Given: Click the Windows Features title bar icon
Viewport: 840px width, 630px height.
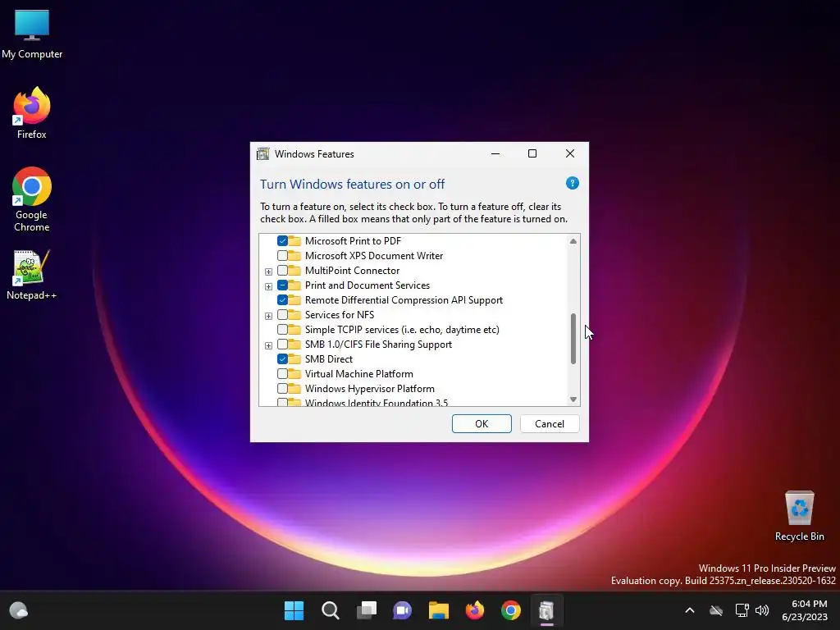Looking at the screenshot, I should click(263, 153).
